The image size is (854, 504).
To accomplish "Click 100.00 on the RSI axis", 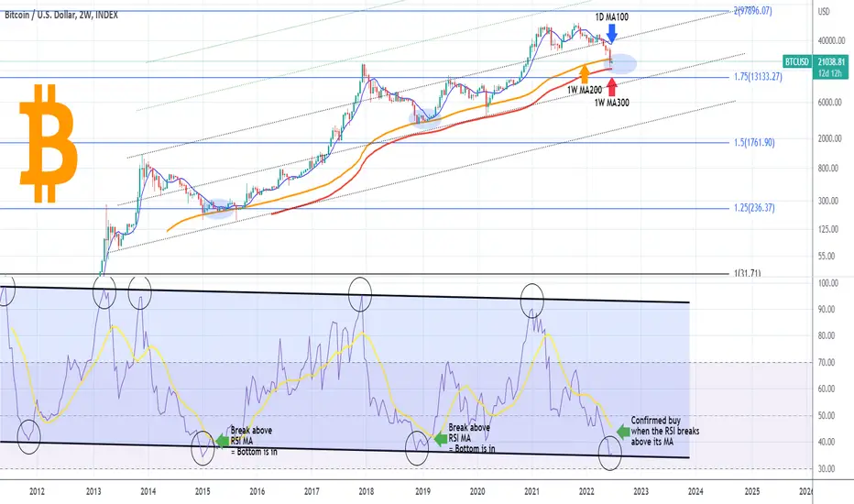I will coord(827,283).
